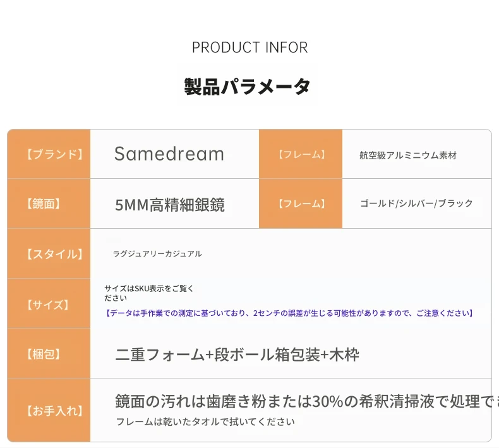Select the 【お手入れ】 label cell

[x=49, y=411]
